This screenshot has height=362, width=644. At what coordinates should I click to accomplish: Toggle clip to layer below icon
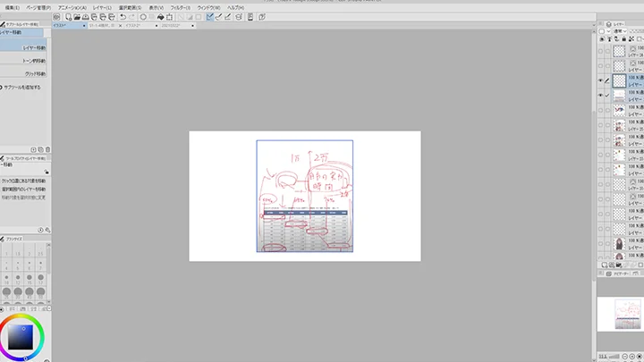point(602,39)
